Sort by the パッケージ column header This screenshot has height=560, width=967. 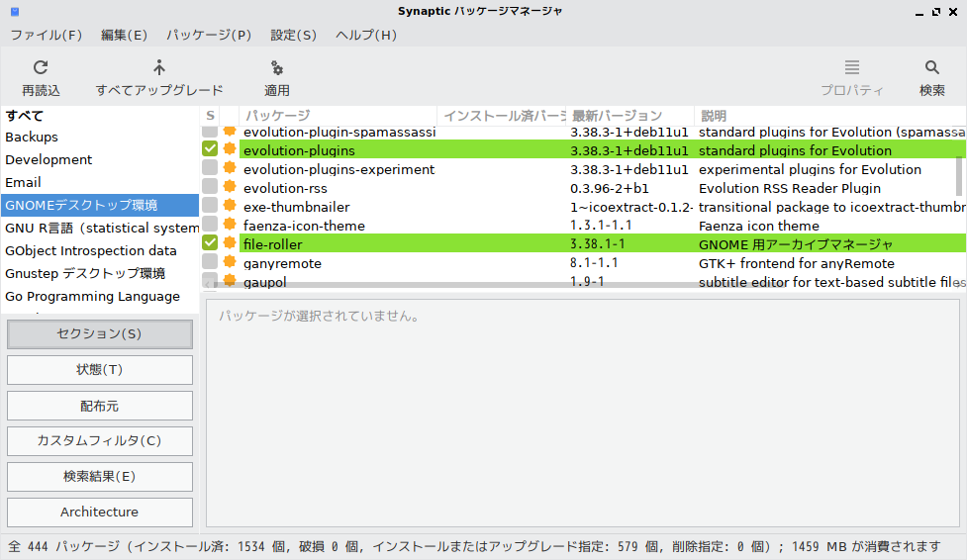coord(338,116)
